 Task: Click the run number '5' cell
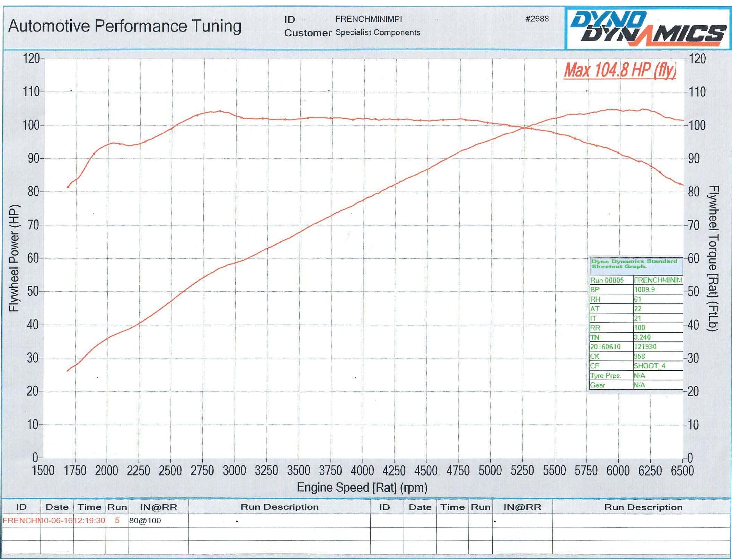(117, 521)
